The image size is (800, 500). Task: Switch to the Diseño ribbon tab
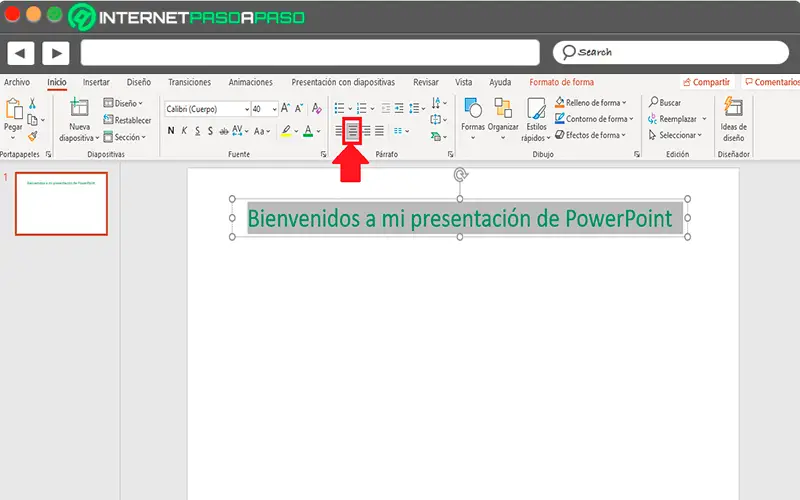pyautogui.click(x=139, y=82)
